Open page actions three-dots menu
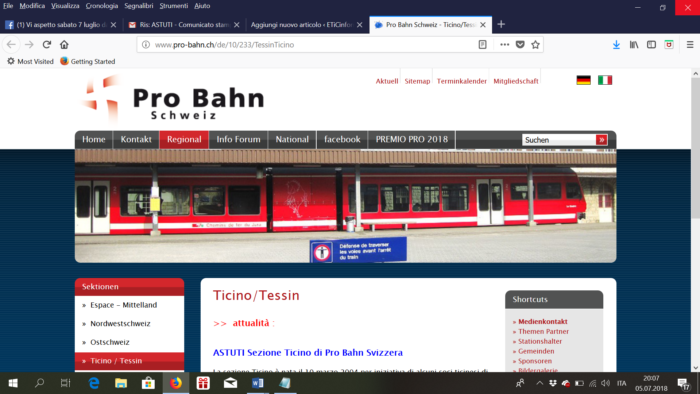700x394 pixels. [x=504, y=45]
